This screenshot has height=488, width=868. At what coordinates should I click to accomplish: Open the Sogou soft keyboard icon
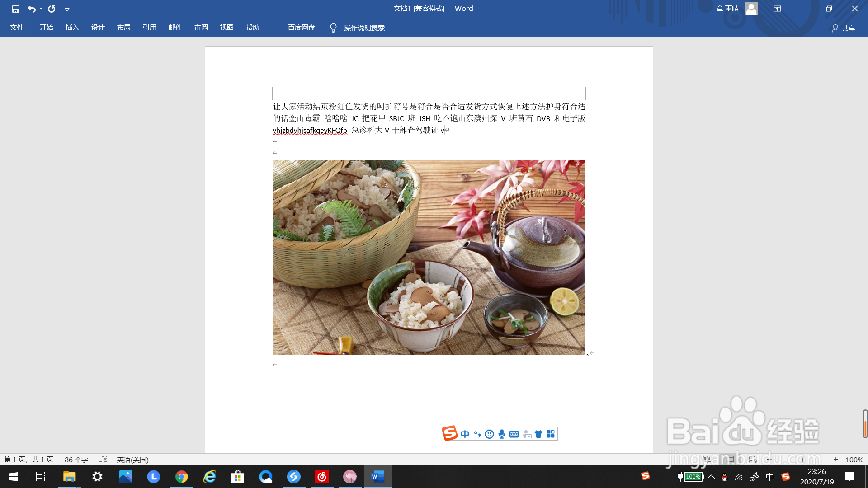pyautogui.click(x=513, y=433)
